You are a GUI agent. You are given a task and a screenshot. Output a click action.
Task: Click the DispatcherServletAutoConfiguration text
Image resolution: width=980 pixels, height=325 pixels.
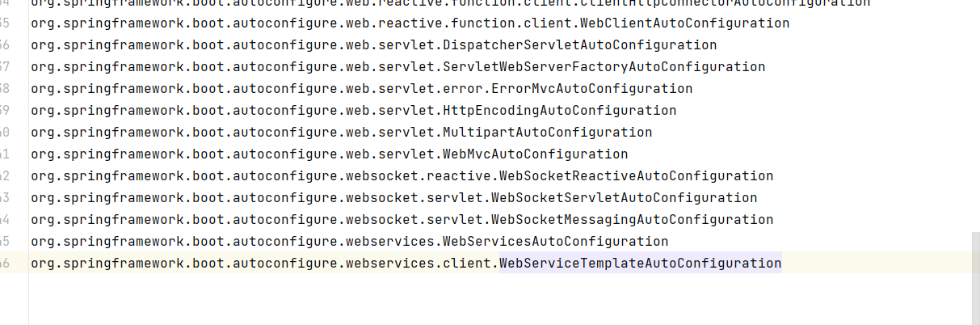coord(579,45)
